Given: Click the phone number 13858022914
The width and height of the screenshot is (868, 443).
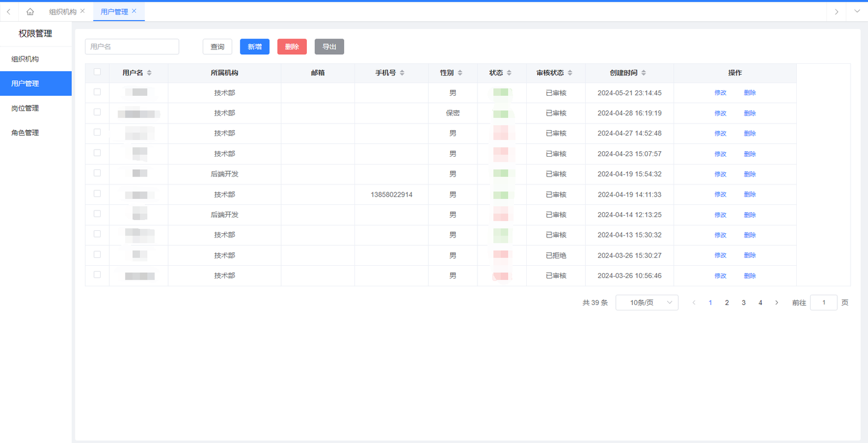Looking at the screenshot, I should [392, 195].
